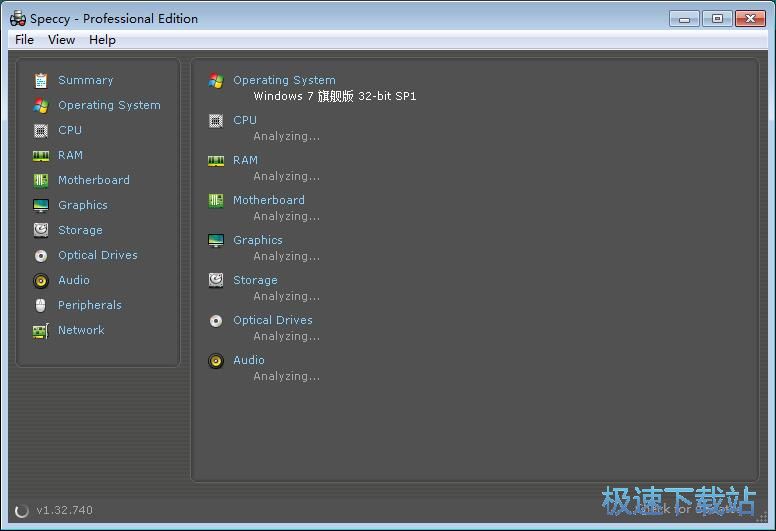776x531 pixels.
Task: Click the CPU chip icon in summary panel
Action: click(x=216, y=121)
